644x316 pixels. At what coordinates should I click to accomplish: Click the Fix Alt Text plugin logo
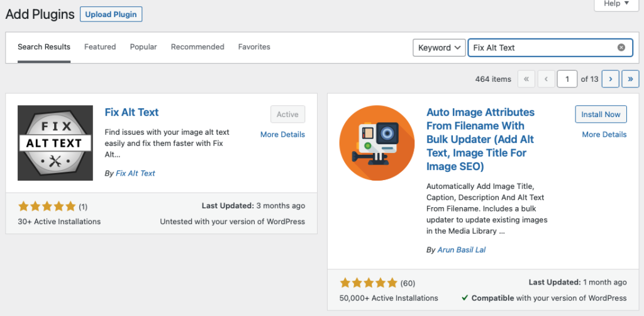55,144
